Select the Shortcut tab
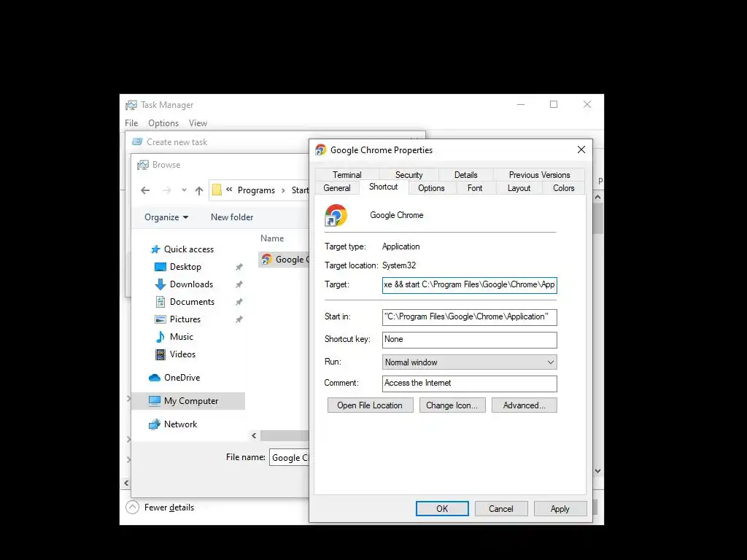The height and width of the screenshot is (560, 747). click(x=384, y=187)
